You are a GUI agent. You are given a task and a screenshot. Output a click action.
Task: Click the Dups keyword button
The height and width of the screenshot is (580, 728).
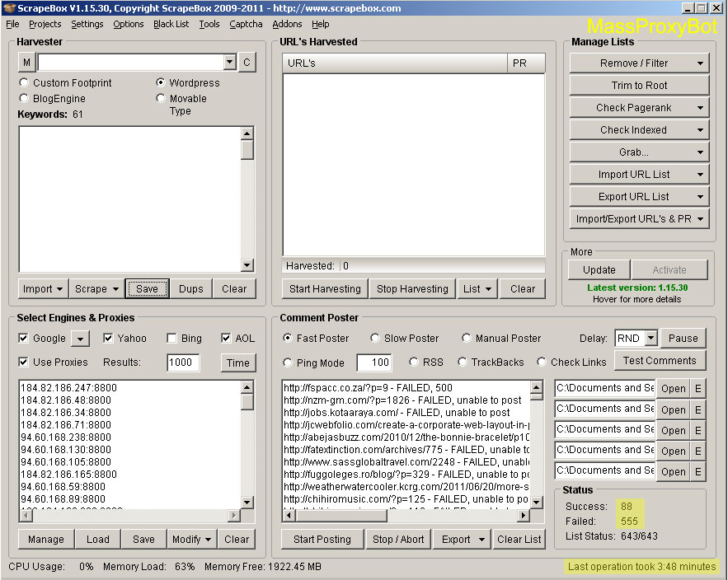click(x=190, y=289)
